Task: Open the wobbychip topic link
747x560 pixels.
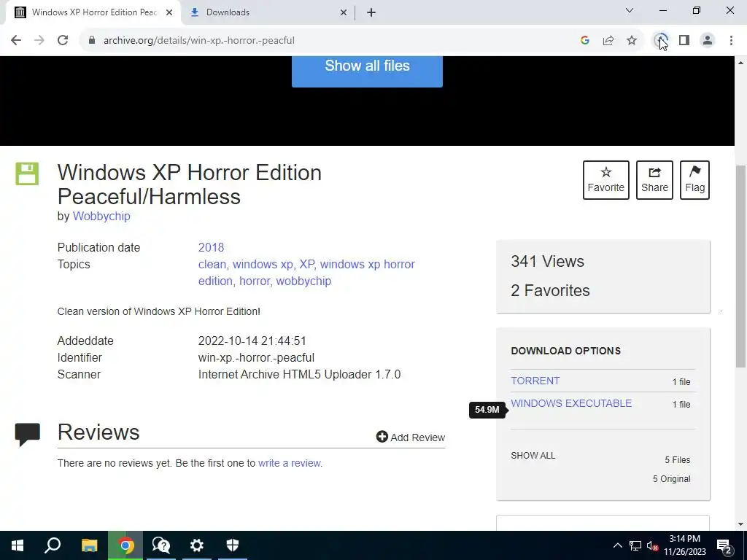Action: point(303,281)
